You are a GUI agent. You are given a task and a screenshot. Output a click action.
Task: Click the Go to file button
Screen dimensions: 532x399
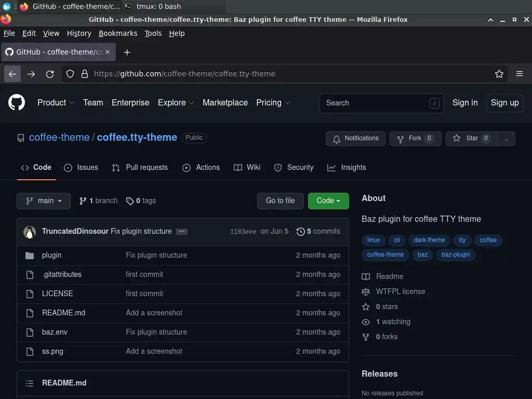click(280, 201)
